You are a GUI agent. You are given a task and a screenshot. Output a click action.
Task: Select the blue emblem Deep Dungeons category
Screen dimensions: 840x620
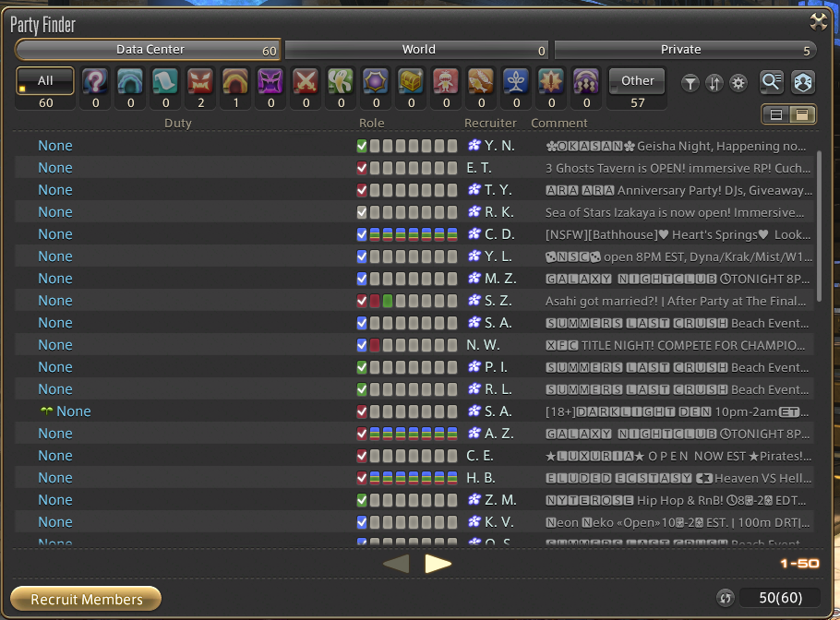coord(516,82)
